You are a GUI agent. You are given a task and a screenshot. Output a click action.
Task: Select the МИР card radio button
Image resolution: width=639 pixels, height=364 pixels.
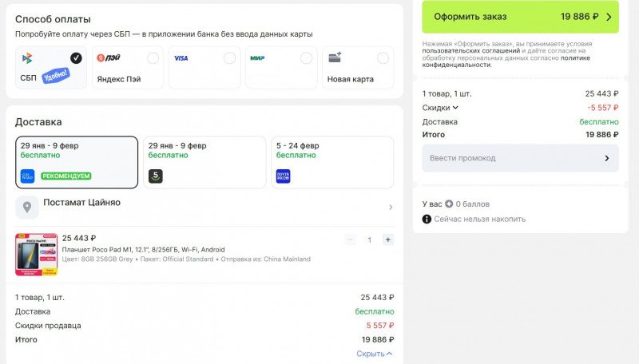(306, 57)
